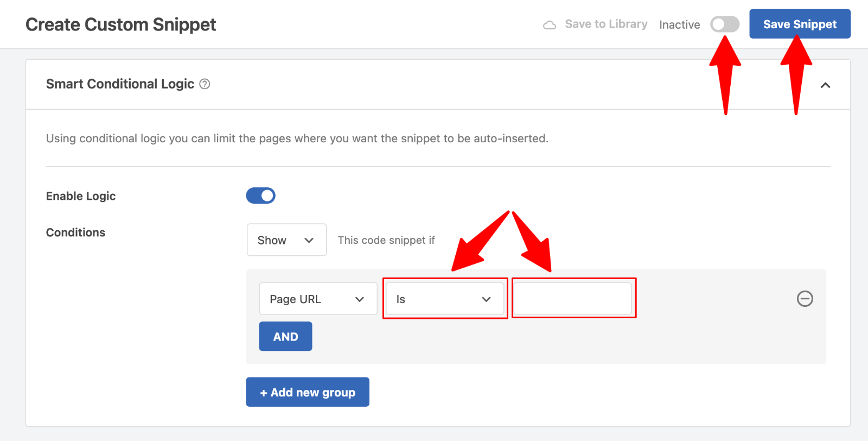Activate the snippet using the Inactive toggle
This screenshot has height=441, width=868.
point(725,24)
